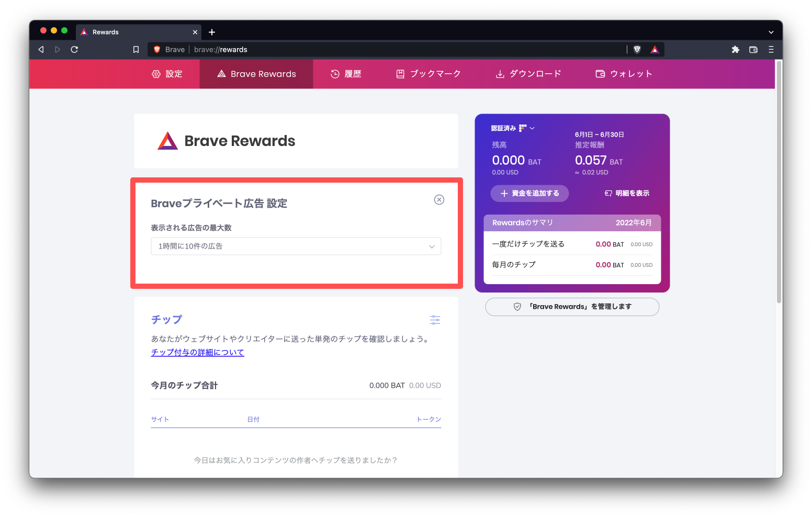Click the 日付 column header
812x517 pixels.
253,419
